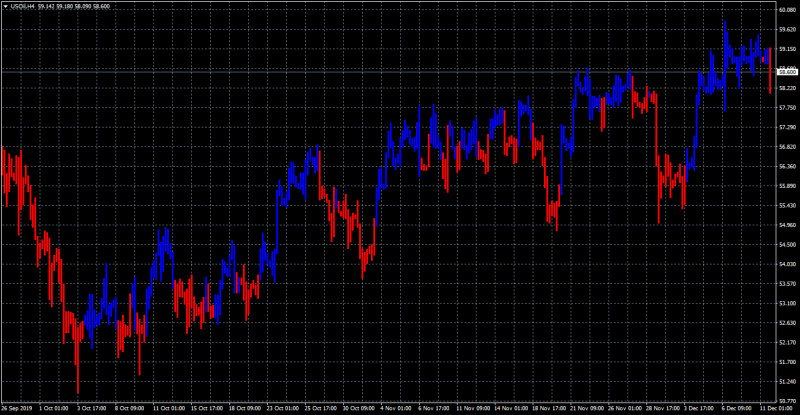This screenshot has width=800, height=415.
Task: Select the 21 Nov 09:00 time label
Action: pos(587,408)
